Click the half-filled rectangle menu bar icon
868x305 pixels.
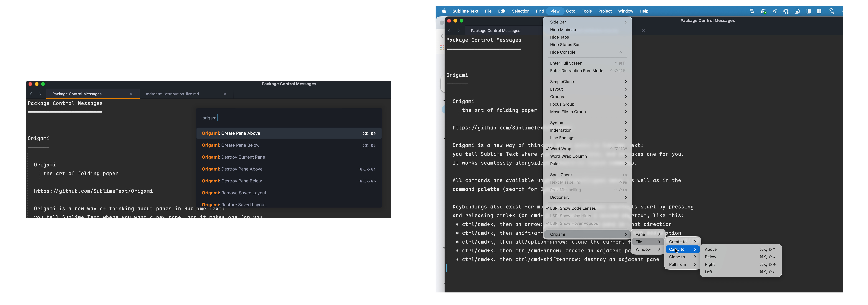[808, 11]
